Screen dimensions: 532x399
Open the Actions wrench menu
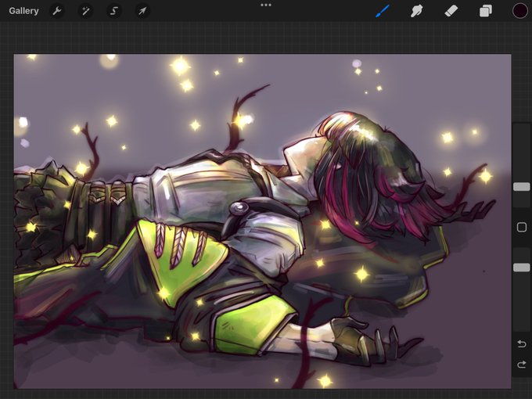[56, 11]
